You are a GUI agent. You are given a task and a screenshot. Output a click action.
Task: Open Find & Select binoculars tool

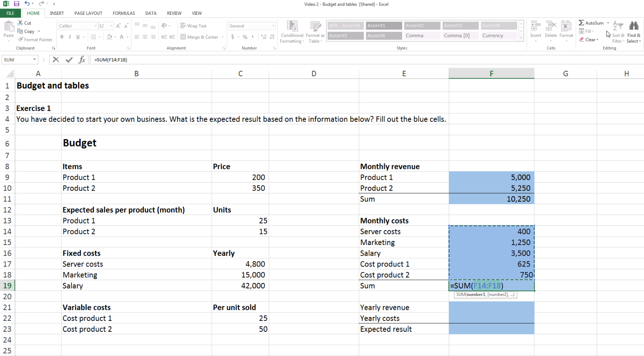[x=633, y=27]
